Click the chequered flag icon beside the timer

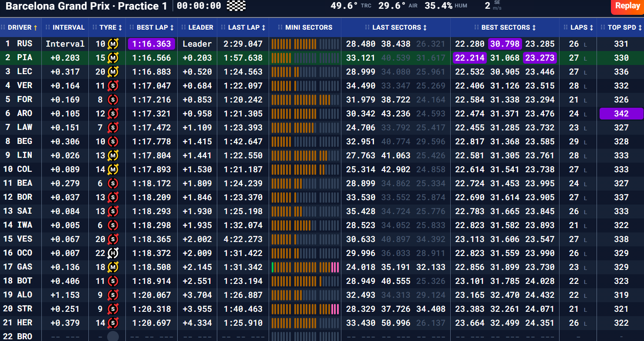tap(236, 6)
